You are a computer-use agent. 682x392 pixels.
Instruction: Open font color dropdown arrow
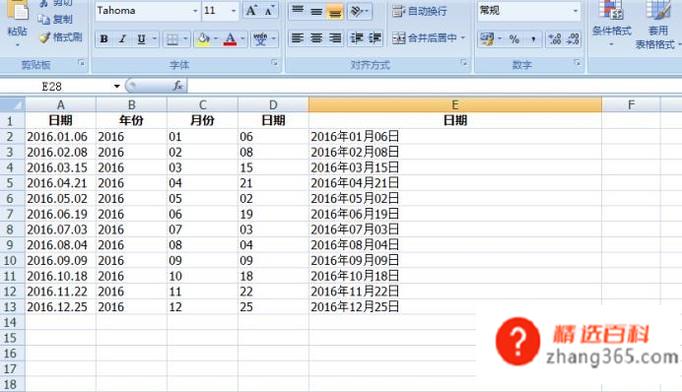pos(243,39)
